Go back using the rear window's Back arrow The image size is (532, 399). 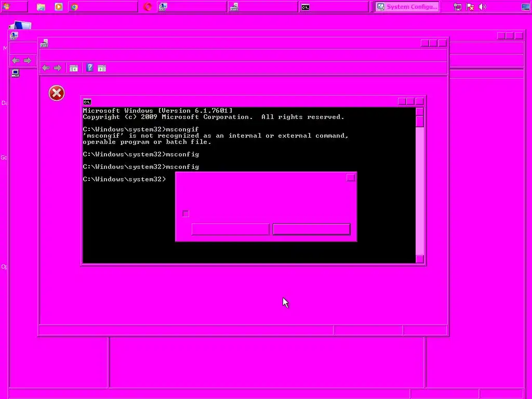point(16,60)
